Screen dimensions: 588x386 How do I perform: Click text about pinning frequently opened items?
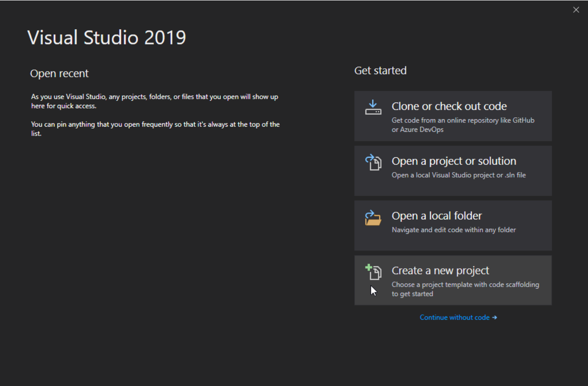tap(155, 129)
